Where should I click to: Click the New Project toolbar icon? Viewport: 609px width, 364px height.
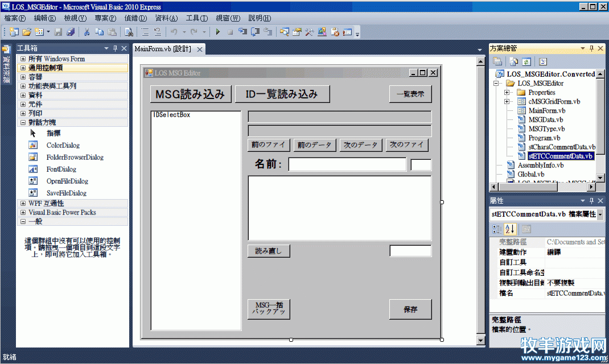click(x=14, y=32)
